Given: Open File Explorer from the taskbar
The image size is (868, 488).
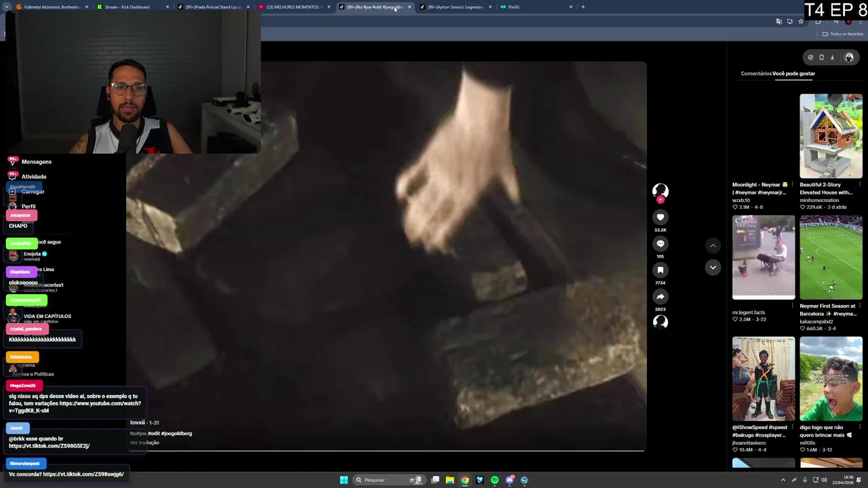Looking at the screenshot, I should [450, 480].
